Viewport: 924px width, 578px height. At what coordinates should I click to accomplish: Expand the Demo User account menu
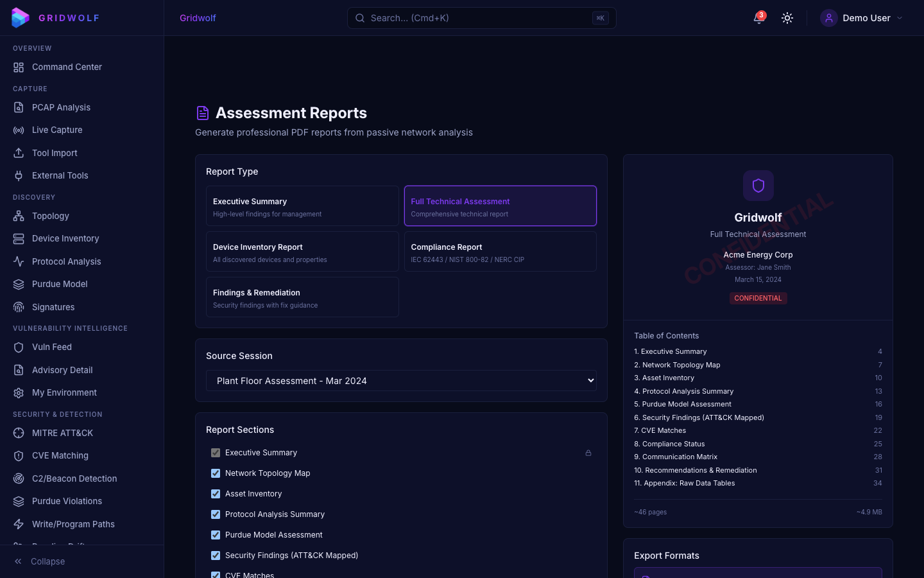coord(862,18)
